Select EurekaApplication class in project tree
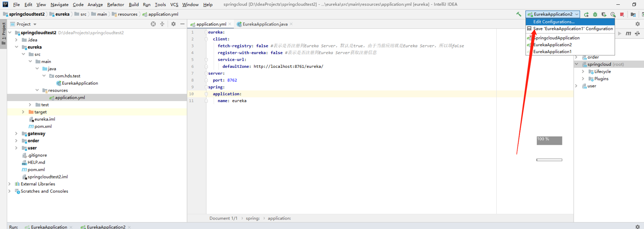Viewport: 644px width, 229px height. [x=77, y=83]
